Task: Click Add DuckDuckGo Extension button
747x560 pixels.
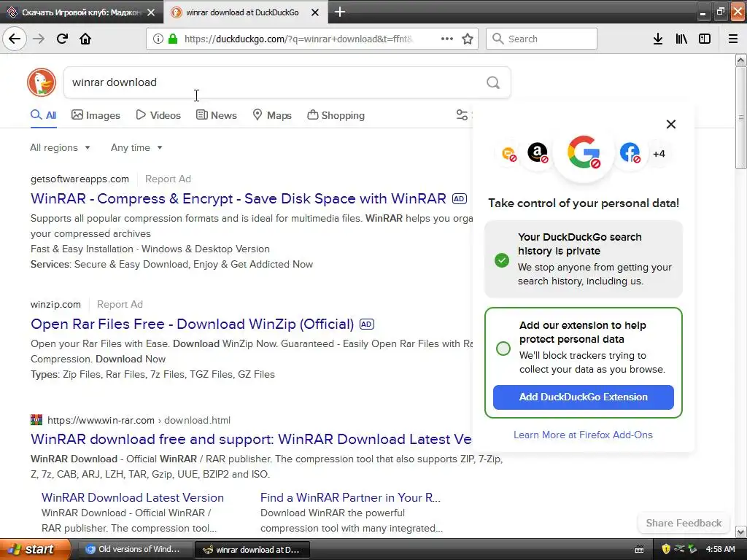Action: tap(583, 397)
